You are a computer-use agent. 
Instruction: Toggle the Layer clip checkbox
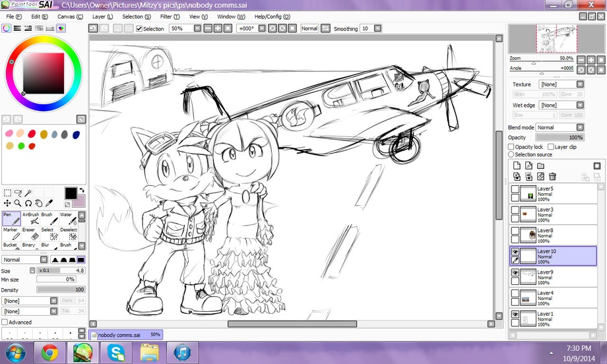[551, 147]
